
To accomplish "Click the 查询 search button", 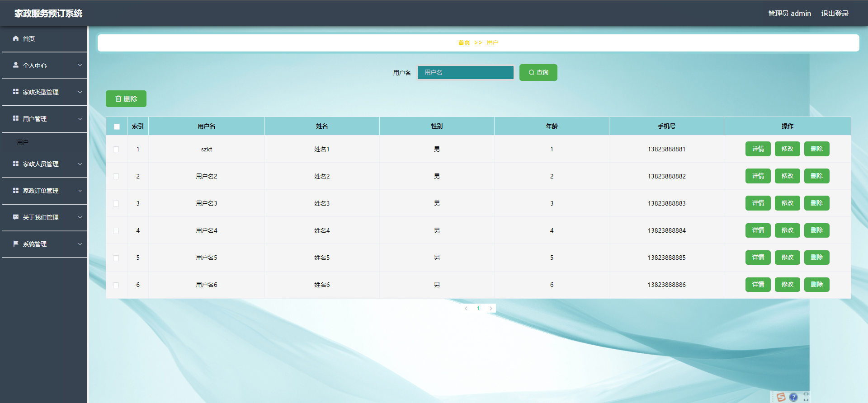I will click(538, 72).
